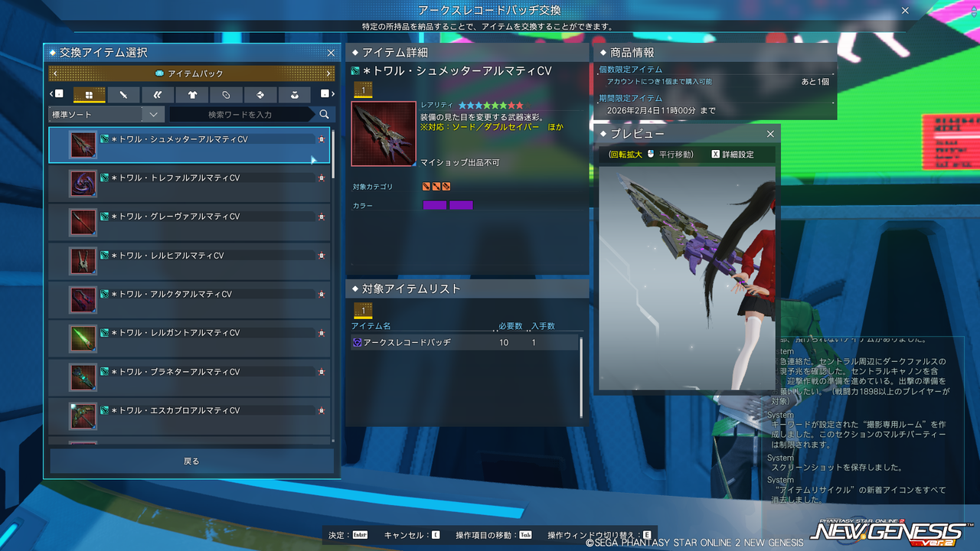Viewport: 980px width, 551px height.
Task: Select トワル・レルガントアルマティCV list row
Action: pos(189,339)
